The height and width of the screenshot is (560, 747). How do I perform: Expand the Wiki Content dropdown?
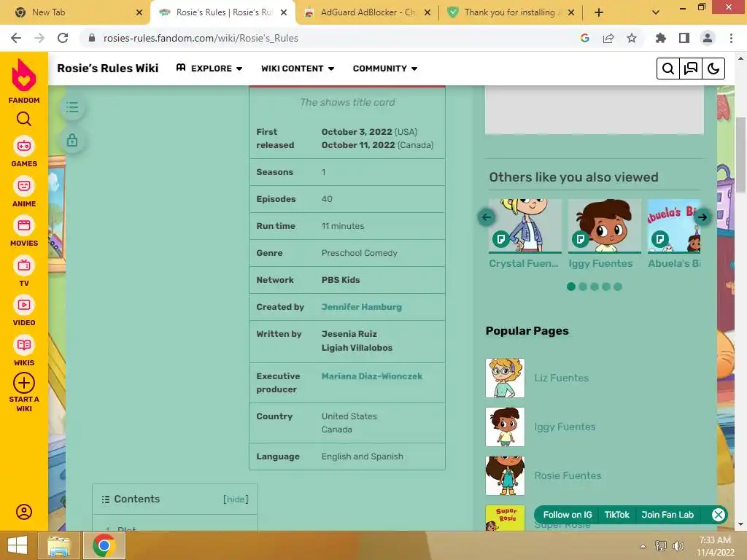coord(298,69)
